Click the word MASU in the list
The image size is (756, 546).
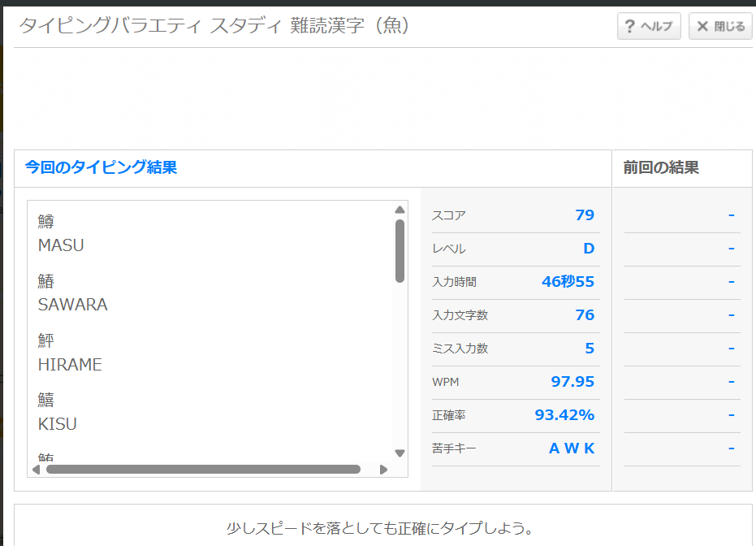61,245
